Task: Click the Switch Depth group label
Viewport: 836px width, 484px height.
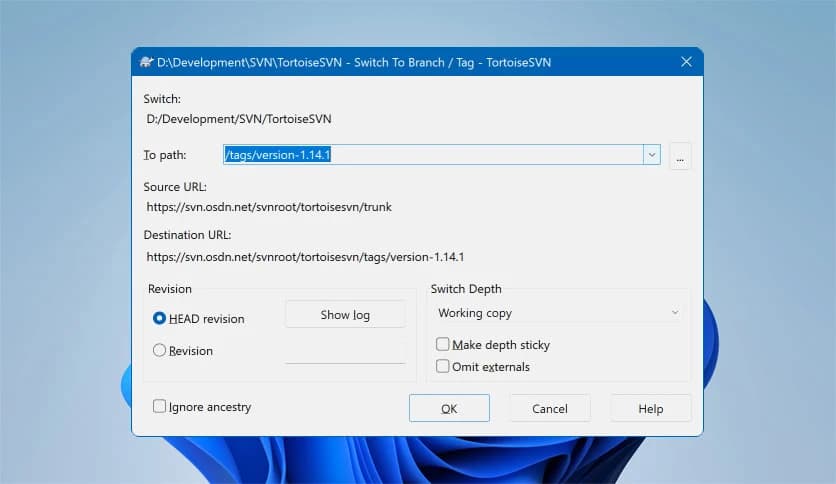Action: click(466, 289)
